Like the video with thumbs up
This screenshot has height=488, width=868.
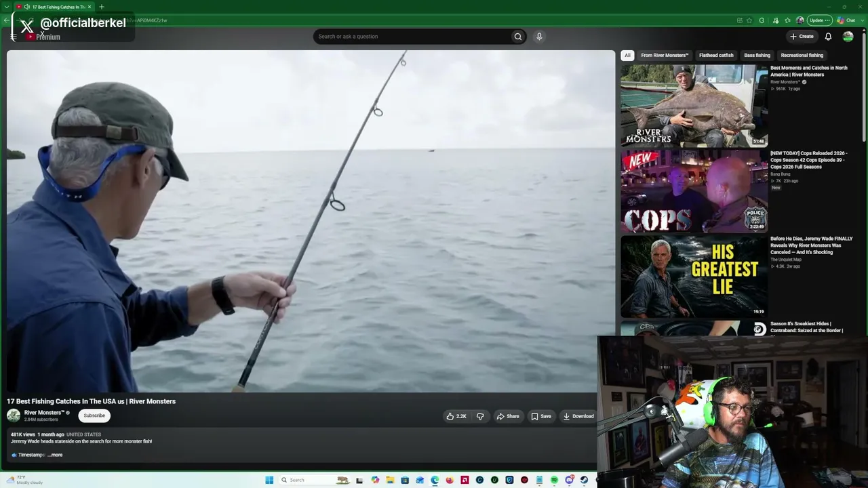point(457,416)
